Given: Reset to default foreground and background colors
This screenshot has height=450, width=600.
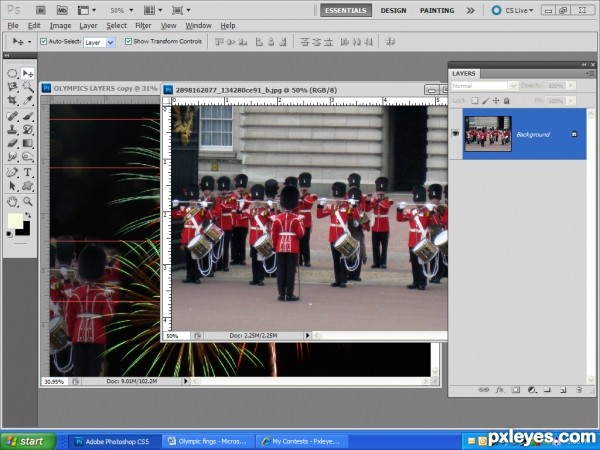Looking at the screenshot, I should [x=10, y=234].
